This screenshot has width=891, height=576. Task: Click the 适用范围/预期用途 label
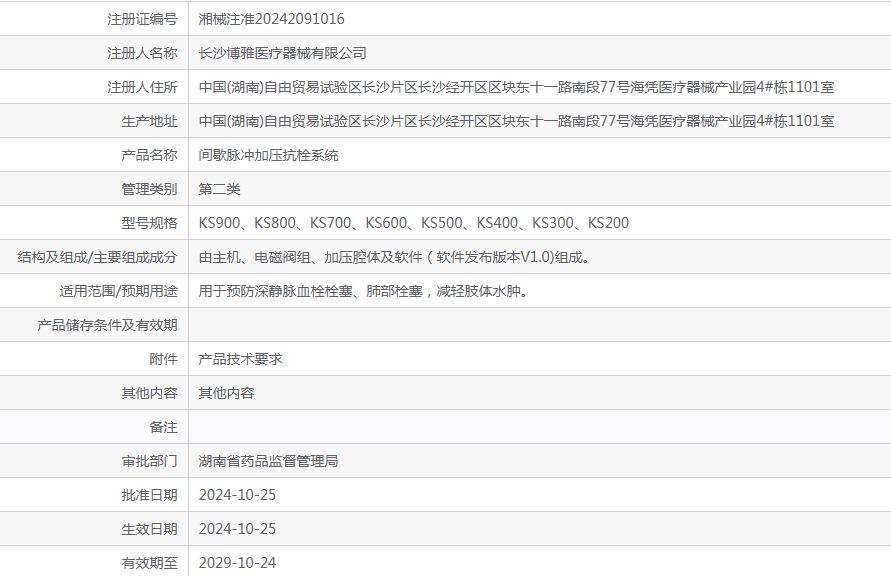point(118,291)
